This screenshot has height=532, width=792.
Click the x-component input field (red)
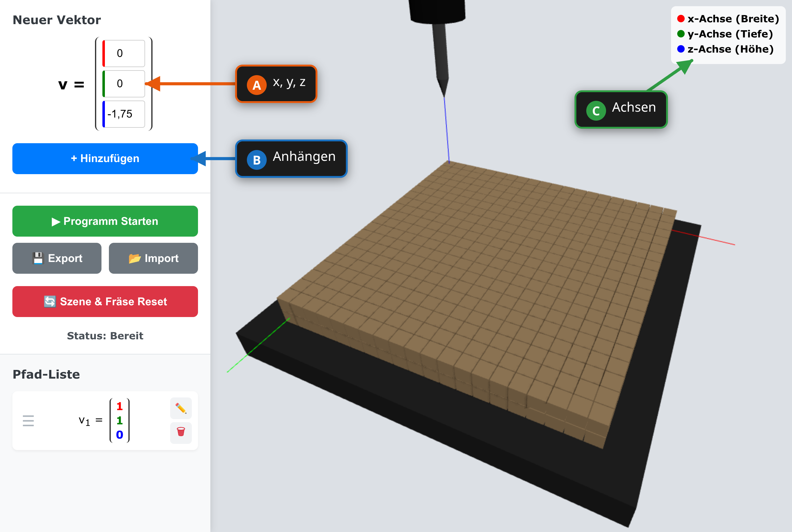pyautogui.click(x=124, y=53)
